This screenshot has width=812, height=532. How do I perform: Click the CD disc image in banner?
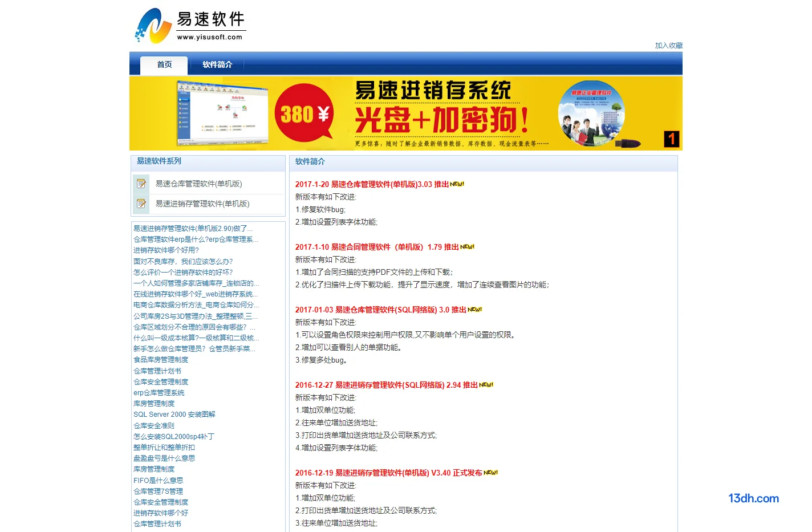click(591, 114)
